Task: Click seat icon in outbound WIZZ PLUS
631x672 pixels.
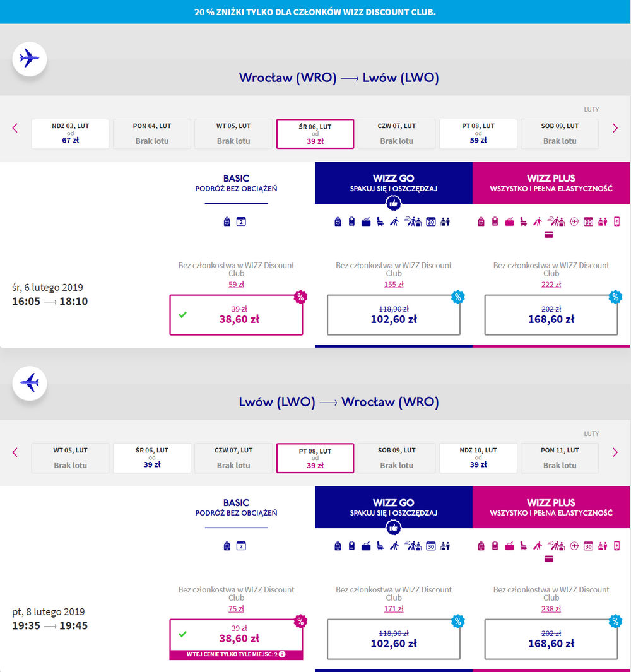Action: tap(523, 221)
